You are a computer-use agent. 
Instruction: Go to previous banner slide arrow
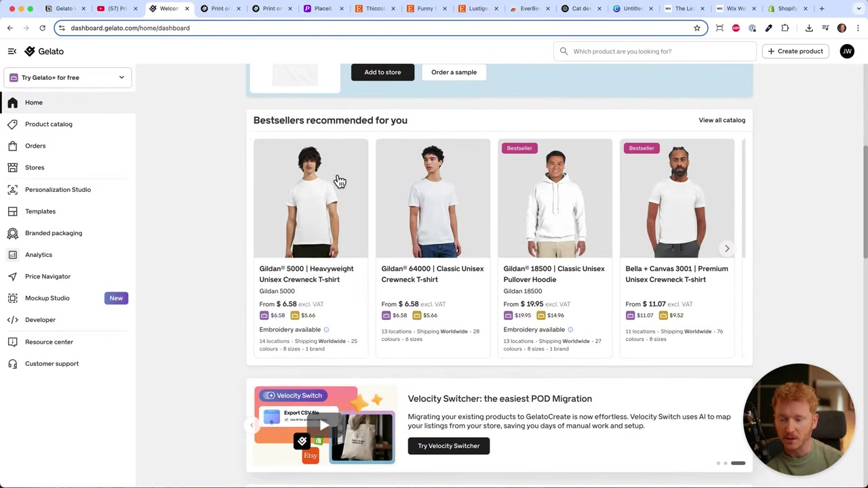[252, 426]
